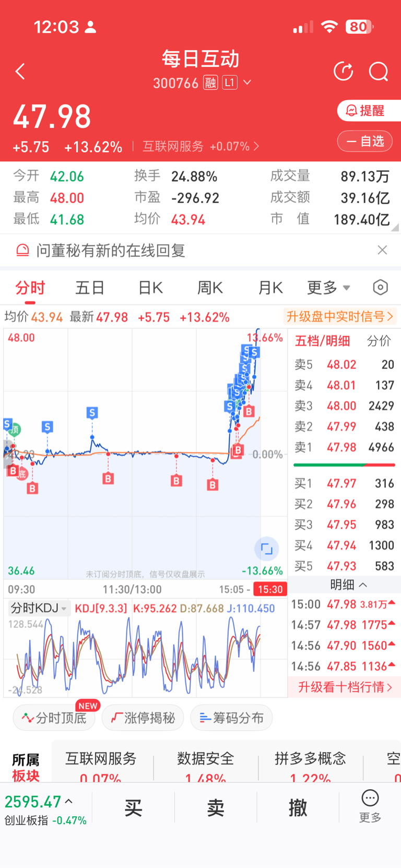Tap 市值 189.40亿 value
401x868 pixels.
click(x=361, y=220)
